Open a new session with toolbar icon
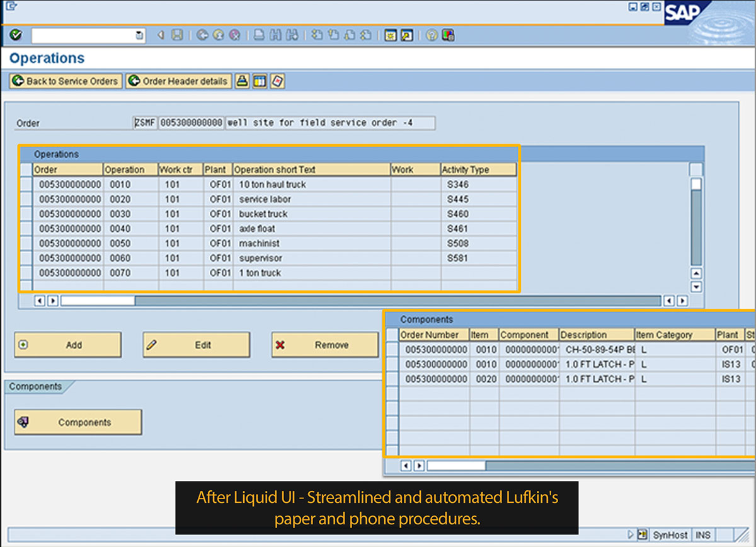The width and height of the screenshot is (756, 547). click(391, 35)
